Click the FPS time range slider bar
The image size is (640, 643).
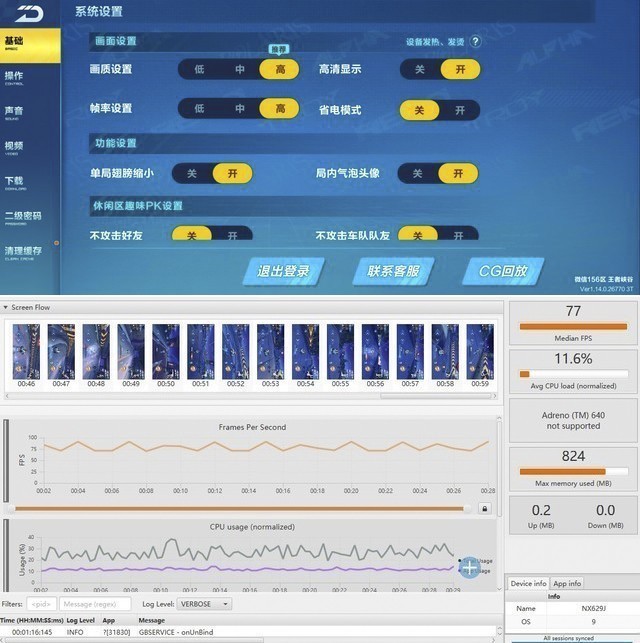point(239,508)
